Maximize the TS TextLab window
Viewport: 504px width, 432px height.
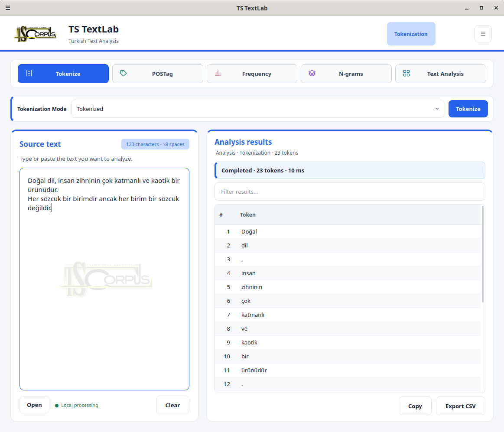(481, 8)
